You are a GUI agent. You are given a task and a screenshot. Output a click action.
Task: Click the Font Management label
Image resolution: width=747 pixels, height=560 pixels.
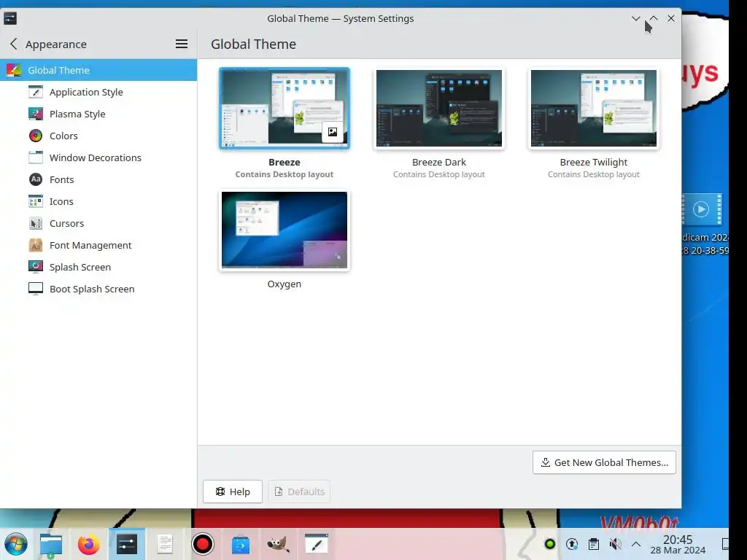(x=90, y=245)
